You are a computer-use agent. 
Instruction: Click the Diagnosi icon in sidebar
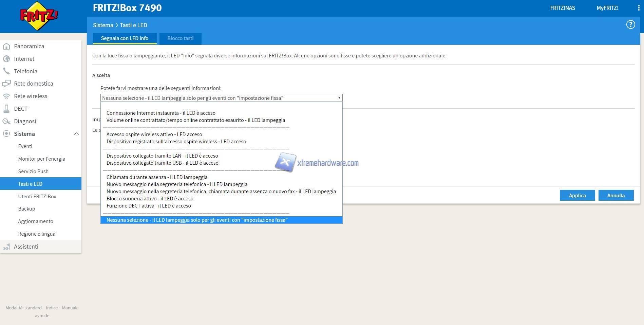tap(6, 121)
